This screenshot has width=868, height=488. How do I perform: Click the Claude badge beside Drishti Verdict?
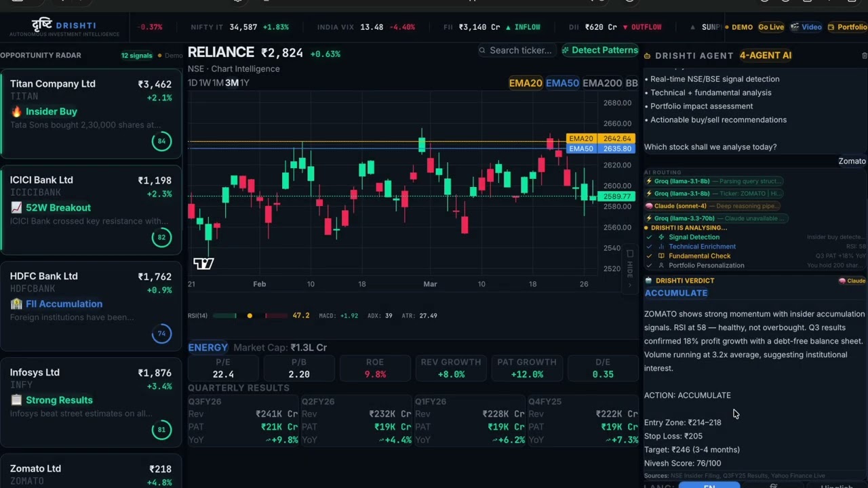[852, 281]
